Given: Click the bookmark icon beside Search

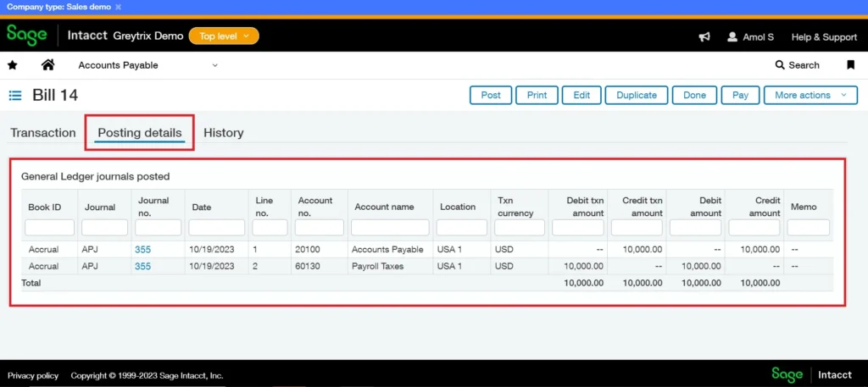Looking at the screenshot, I should pyautogui.click(x=850, y=65).
